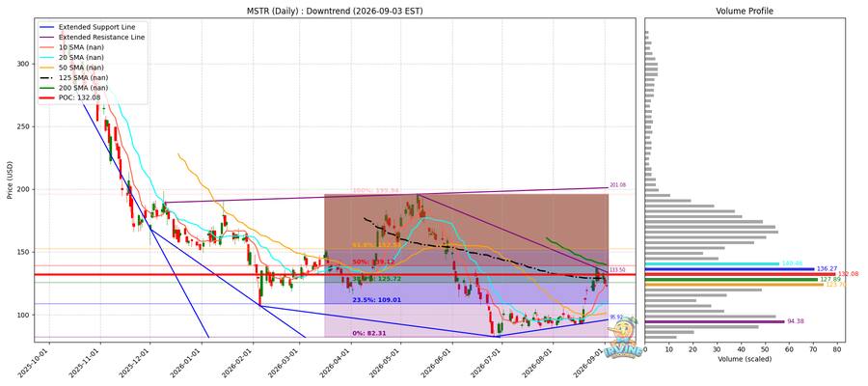Click the 'Volume Profile' panel title
The image size is (868, 386).
[745, 11]
